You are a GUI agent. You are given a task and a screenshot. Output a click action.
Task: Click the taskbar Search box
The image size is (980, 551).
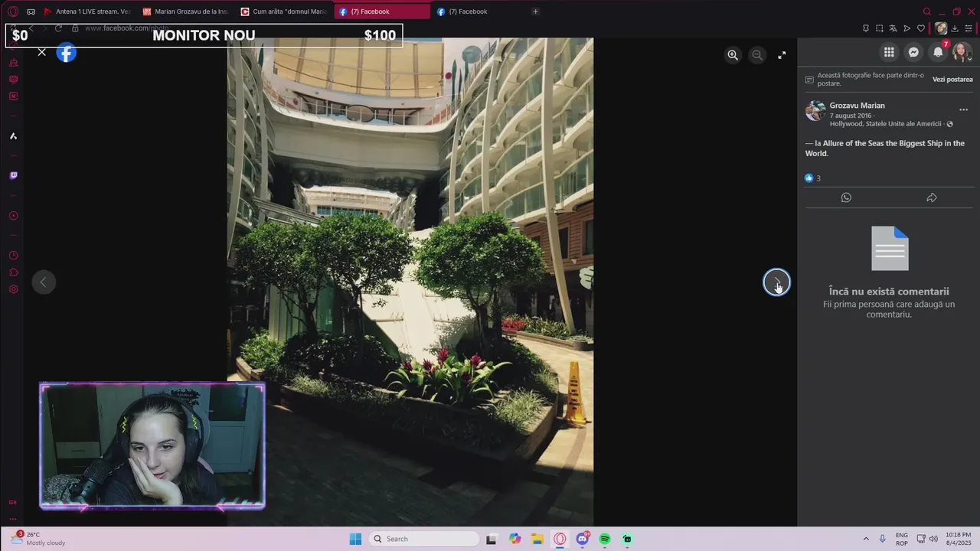pyautogui.click(x=424, y=539)
